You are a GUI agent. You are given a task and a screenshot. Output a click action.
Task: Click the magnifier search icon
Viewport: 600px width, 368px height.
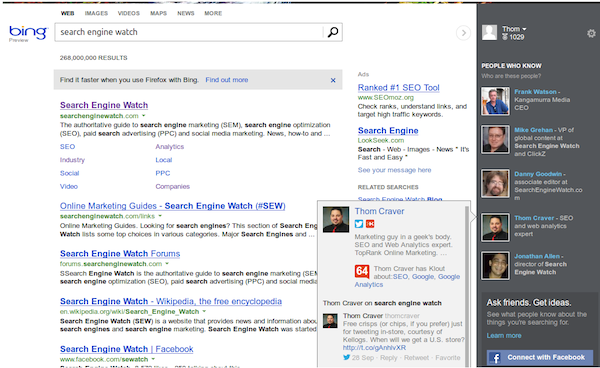click(x=333, y=32)
